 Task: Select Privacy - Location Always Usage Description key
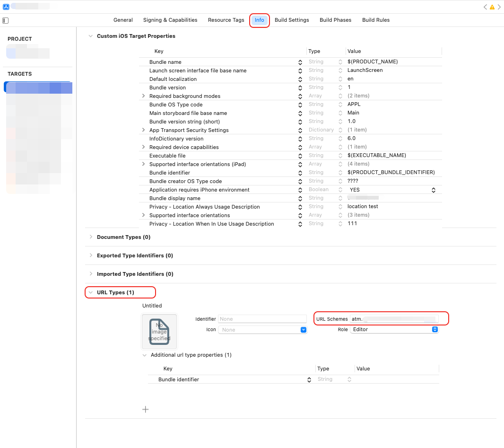(x=204, y=207)
